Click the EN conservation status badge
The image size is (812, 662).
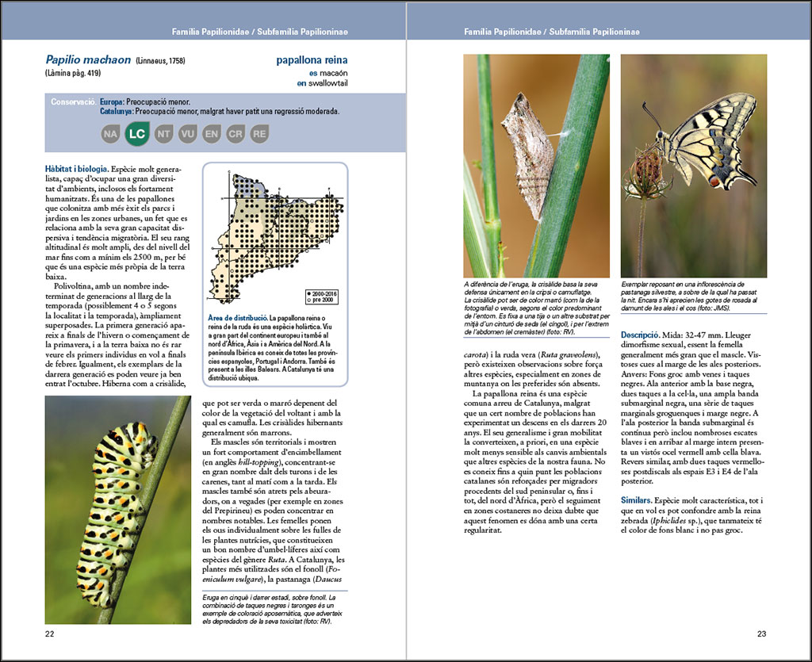[x=212, y=134]
